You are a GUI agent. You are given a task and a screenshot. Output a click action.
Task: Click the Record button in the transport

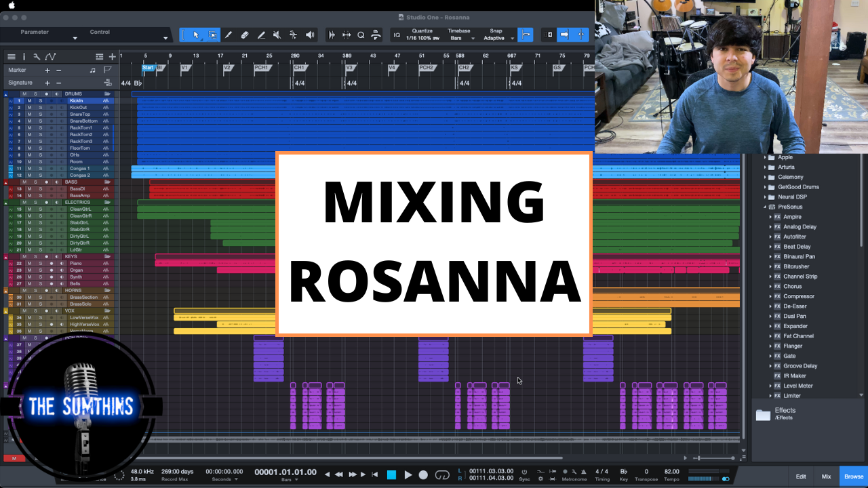click(423, 475)
